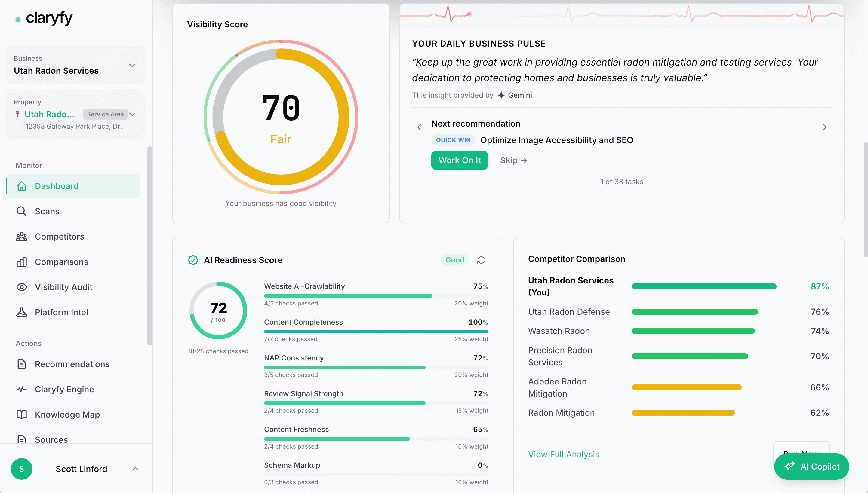Open Knowledge Map via the book icon
This screenshot has width=868, height=493.
[22, 415]
